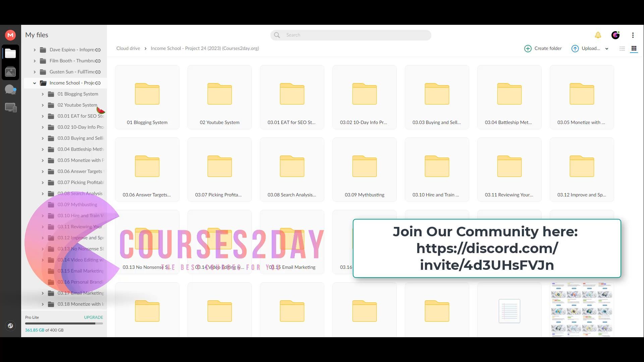
Task: Switch to list view
Action: [x=622, y=49]
